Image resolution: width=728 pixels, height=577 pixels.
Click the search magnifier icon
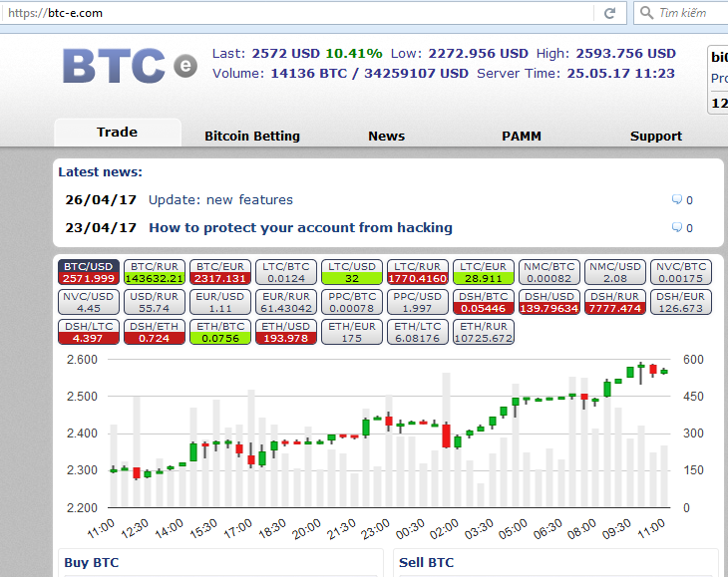point(646,13)
